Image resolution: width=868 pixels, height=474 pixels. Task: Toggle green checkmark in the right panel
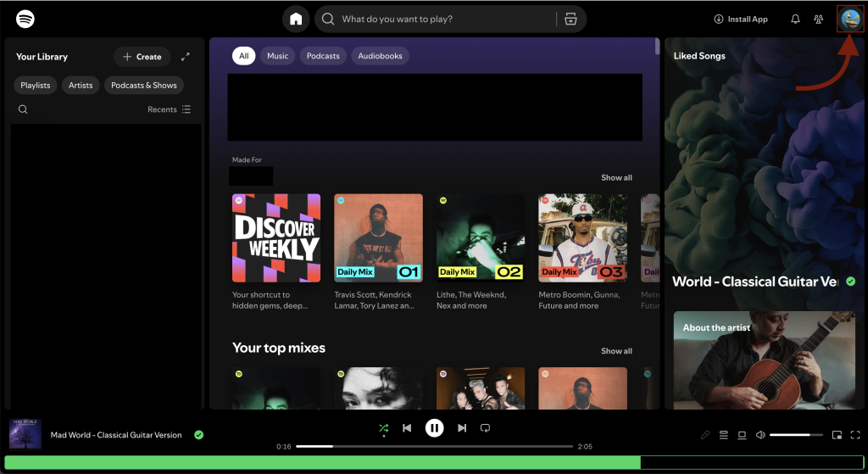point(851,282)
